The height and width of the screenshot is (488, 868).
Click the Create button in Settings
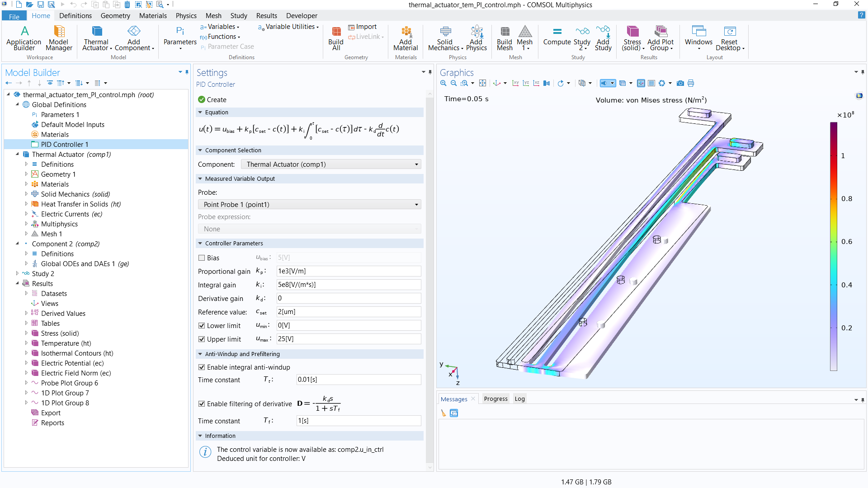212,100
